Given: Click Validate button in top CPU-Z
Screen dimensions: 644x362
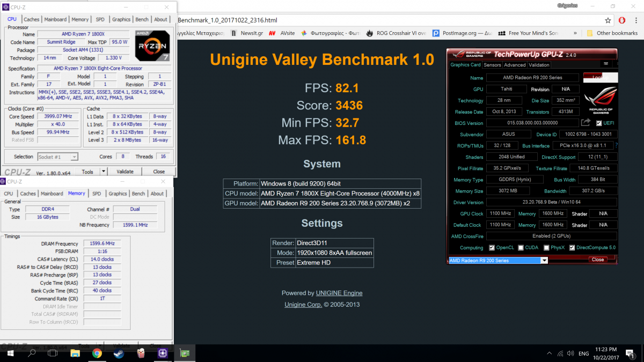Looking at the screenshot, I should point(125,172).
